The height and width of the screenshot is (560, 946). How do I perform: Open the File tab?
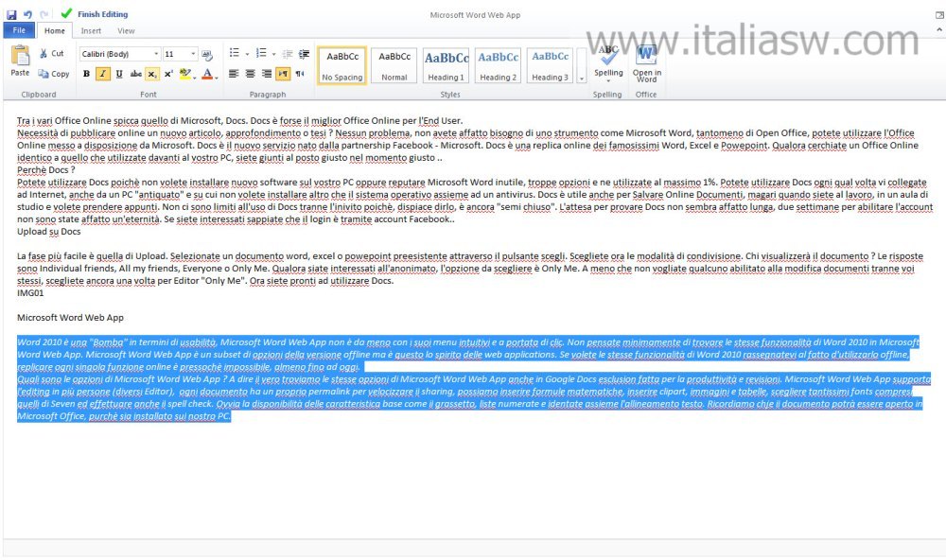pyautogui.click(x=19, y=30)
